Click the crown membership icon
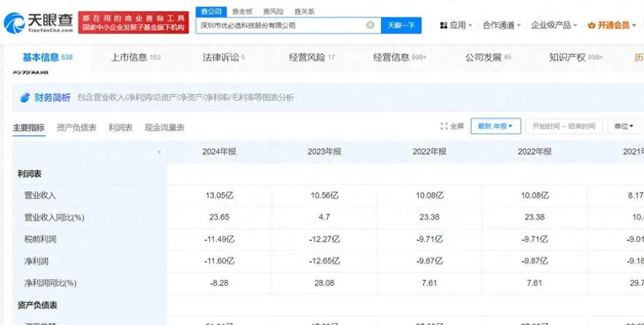This screenshot has width=644, height=325. click(592, 26)
